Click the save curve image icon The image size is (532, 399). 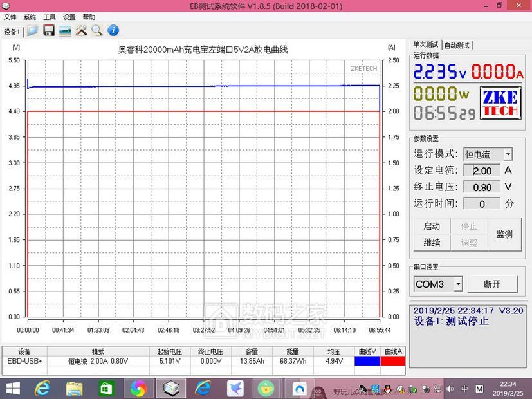(x=65, y=30)
